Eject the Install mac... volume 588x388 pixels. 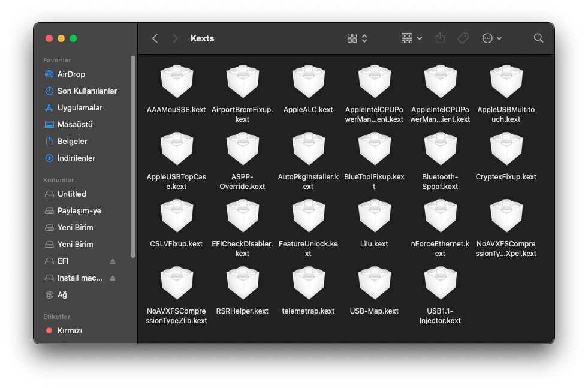pos(113,278)
